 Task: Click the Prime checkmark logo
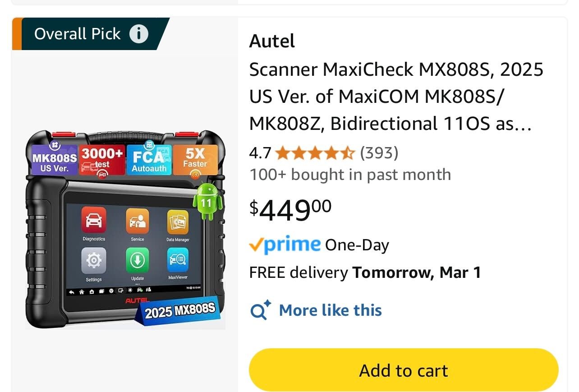coord(285,244)
